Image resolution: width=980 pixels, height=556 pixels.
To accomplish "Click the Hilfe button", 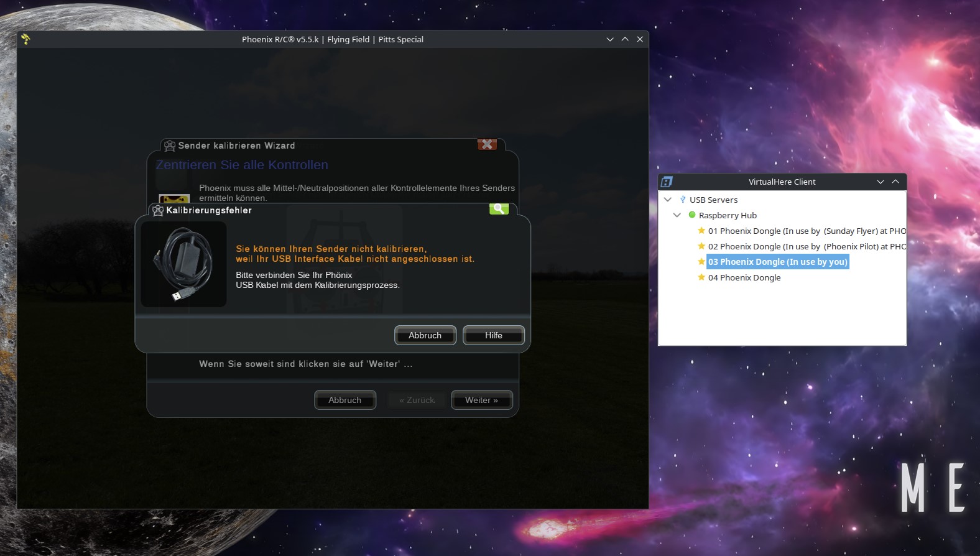I will (494, 335).
